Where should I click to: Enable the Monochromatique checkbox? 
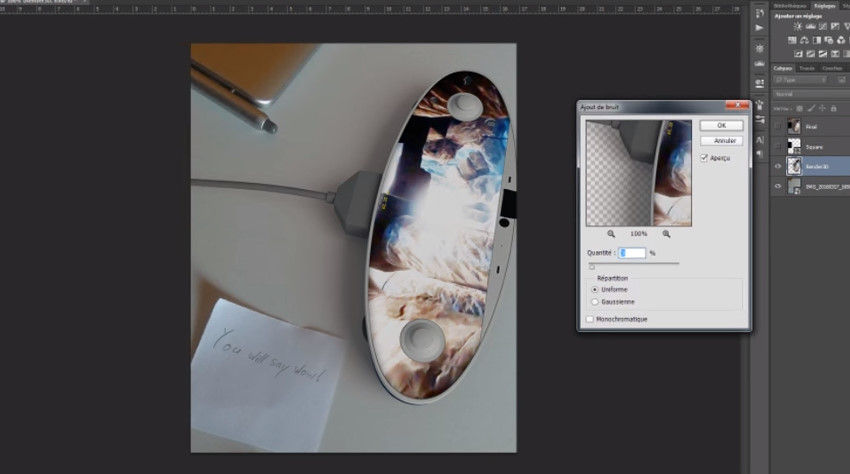[x=590, y=319]
